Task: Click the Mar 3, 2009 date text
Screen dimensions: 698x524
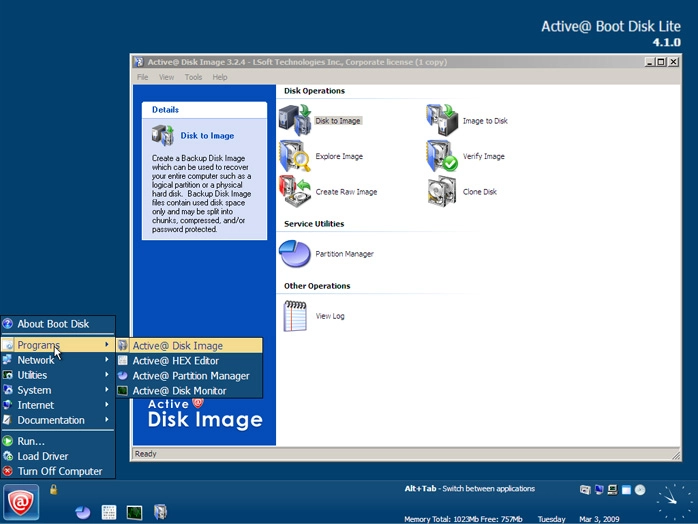Action: coord(599,519)
